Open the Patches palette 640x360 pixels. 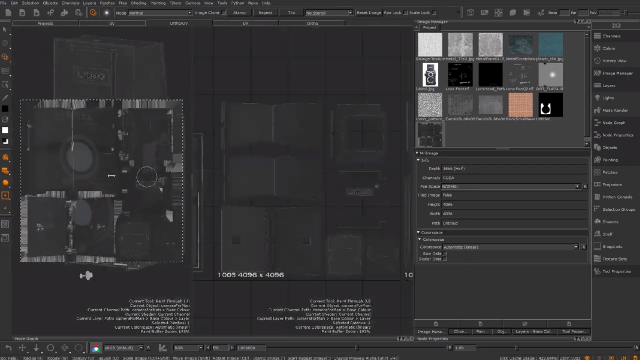pyautogui.click(x=614, y=172)
